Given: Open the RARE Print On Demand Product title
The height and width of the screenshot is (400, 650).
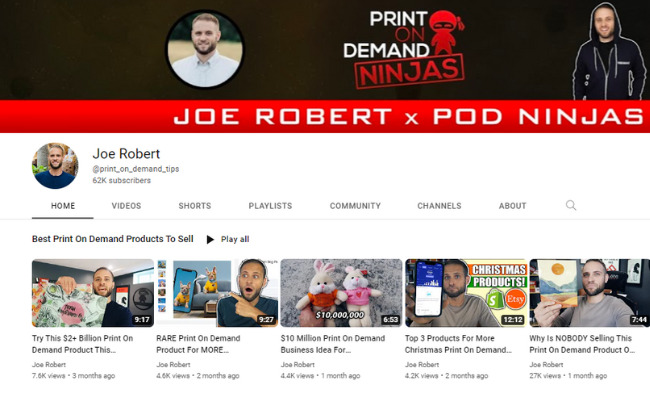Looking at the screenshot, I should pyautogui.click(x=198, y=344).
